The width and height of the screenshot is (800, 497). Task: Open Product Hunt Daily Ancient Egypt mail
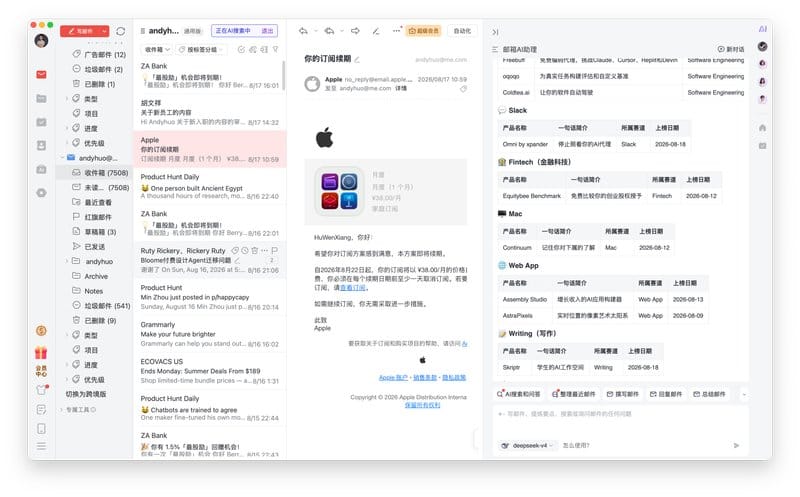[x=210, y=186]
